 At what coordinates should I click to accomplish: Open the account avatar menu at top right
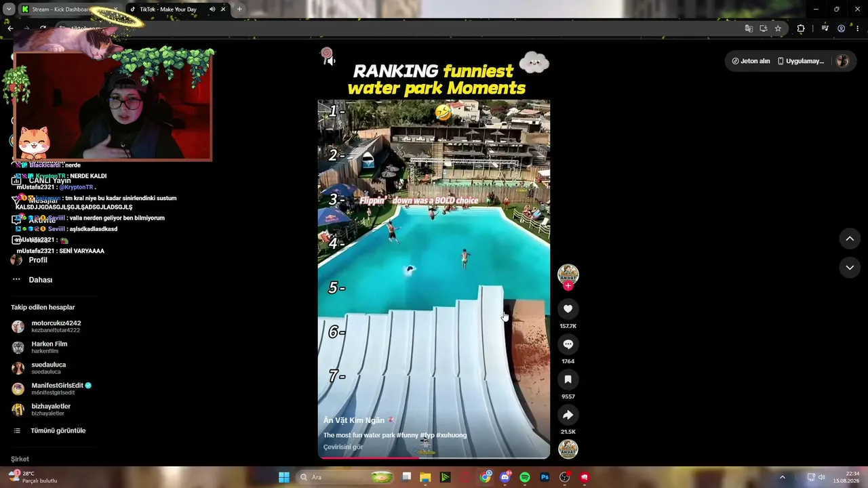[x=842, y=61]
